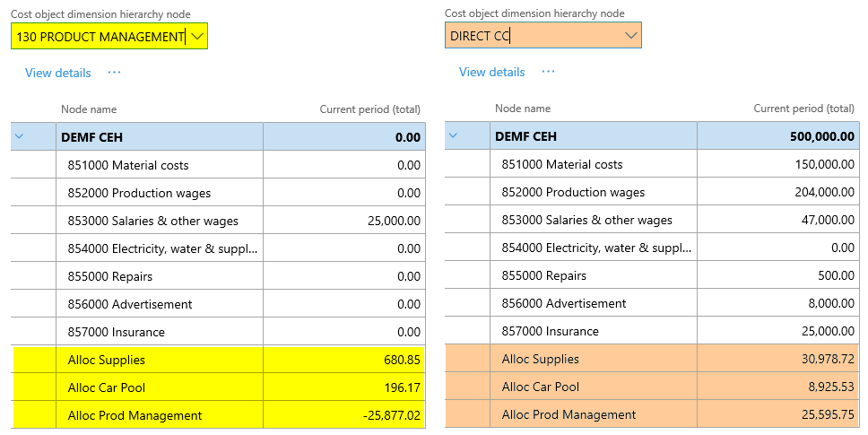Viewport: 868px width, 435px height.
Task: Collapse the left DEMF CEH node
Action: (x=20, y=137)
